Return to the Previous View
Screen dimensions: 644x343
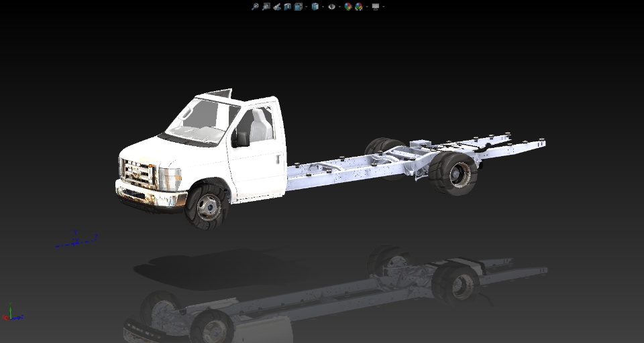click(x=277, y=7)
